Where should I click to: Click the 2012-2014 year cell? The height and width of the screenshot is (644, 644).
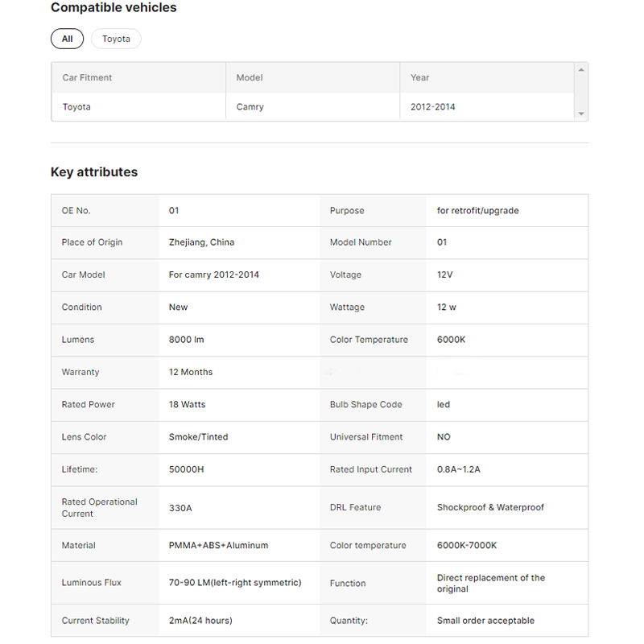tap(433, 107)
